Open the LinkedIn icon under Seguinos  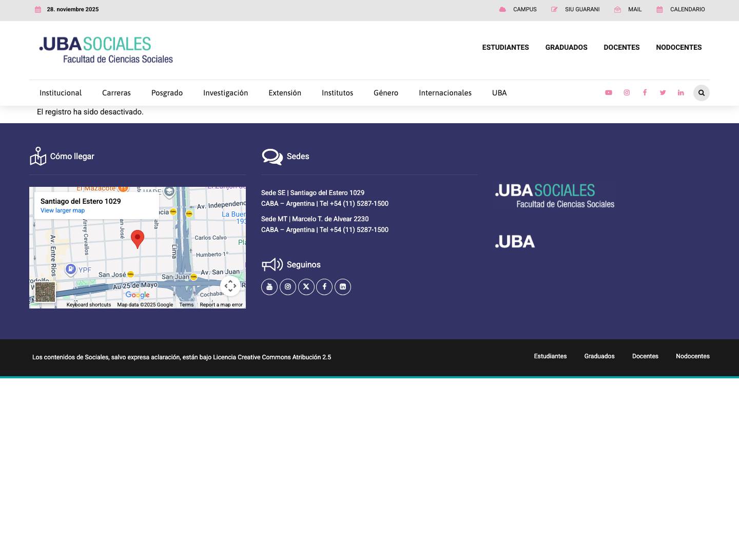(343, 286)
